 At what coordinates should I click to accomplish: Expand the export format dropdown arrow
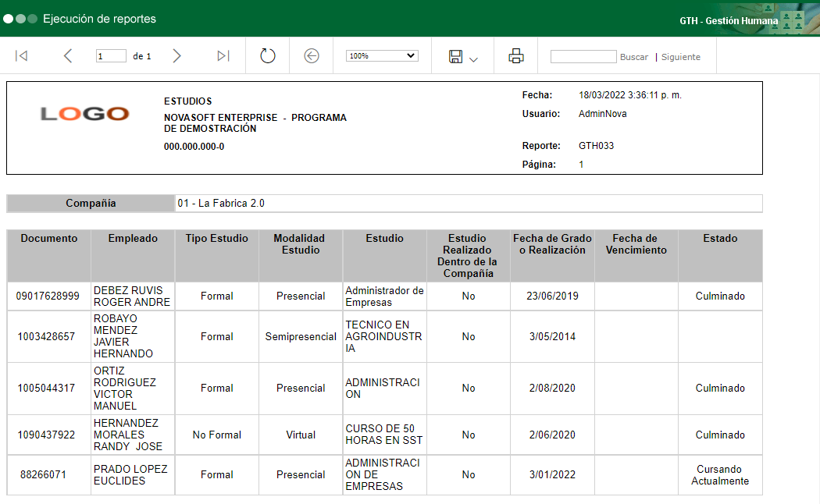(x=474, y=59)
